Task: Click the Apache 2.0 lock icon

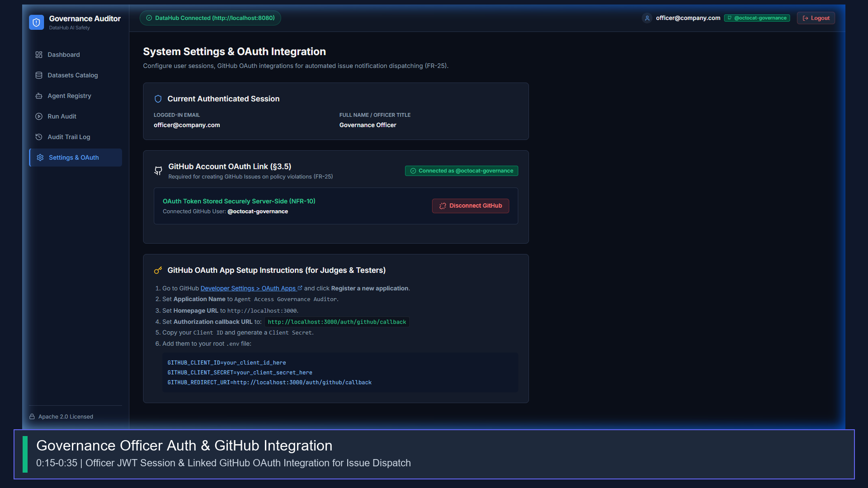Action: (x=32, y=417)
